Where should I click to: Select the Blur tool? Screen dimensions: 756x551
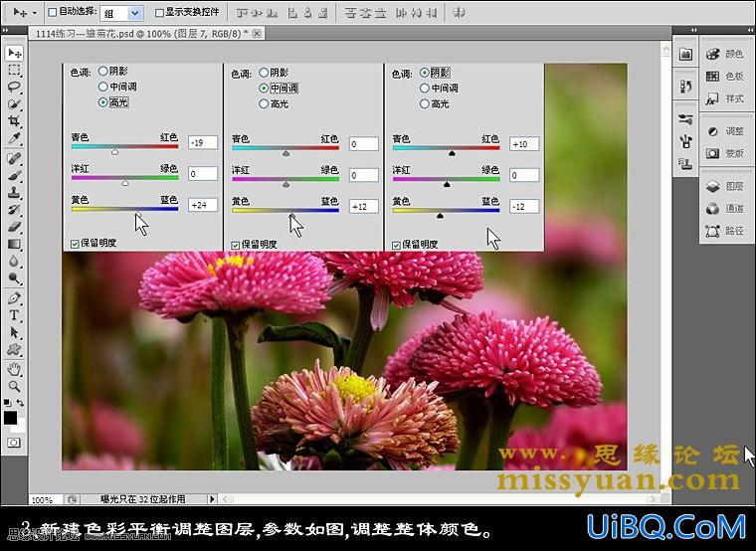tap(15, 261)
